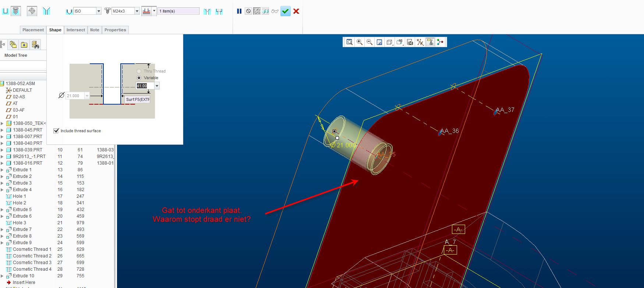Viewport: 644px width, 288px height.
Task: Click the no preview icon
Action: coord(248,11)
